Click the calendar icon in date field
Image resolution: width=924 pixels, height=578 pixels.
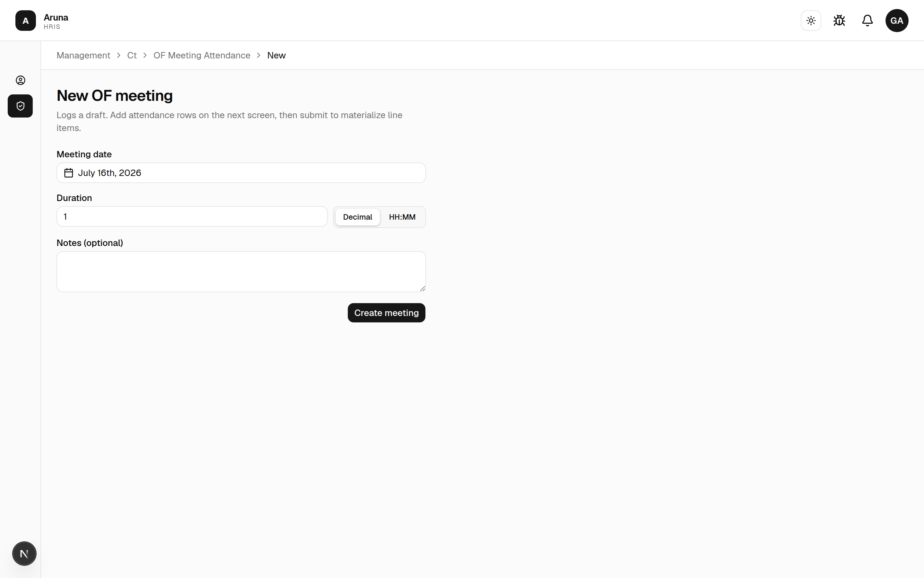69,173
